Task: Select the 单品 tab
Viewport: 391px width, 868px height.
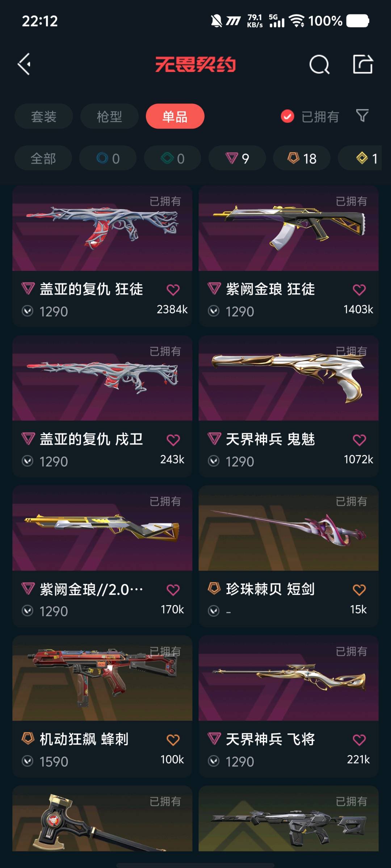Action: (x=175, y=116)
